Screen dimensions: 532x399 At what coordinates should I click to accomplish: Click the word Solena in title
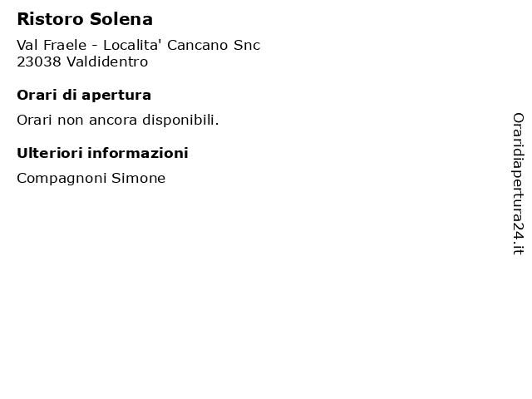point(121,19)
